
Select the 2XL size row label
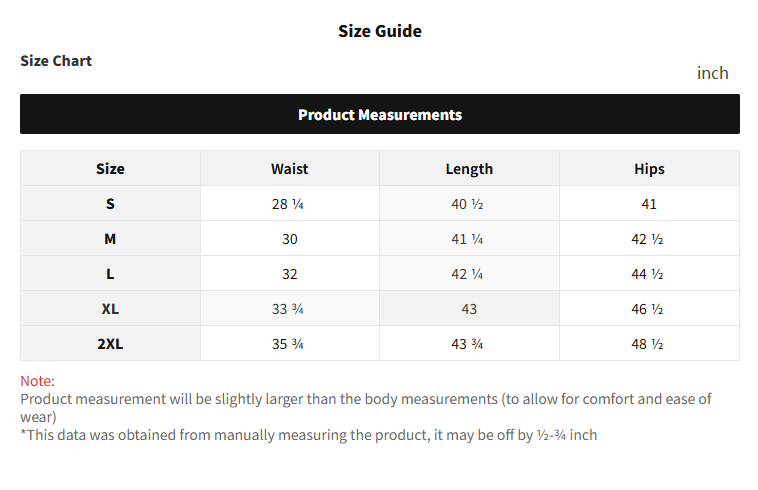(x=110, y=344)
